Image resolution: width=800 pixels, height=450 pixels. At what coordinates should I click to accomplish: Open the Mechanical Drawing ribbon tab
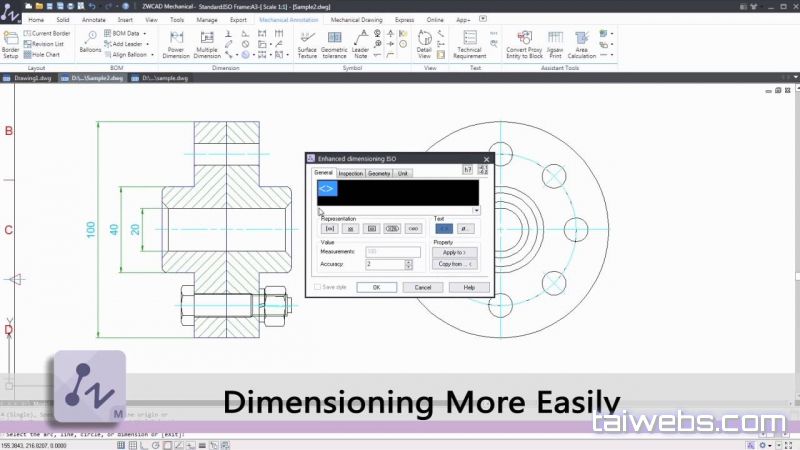click(x=356, y=18)
